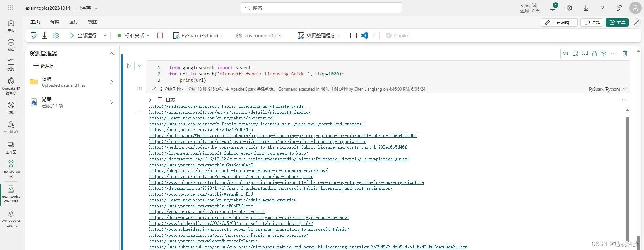This screenshot has height=250, width=644.
Task: Expand the 湖屋 lakehouse item
Action: [x=112, y=102]
